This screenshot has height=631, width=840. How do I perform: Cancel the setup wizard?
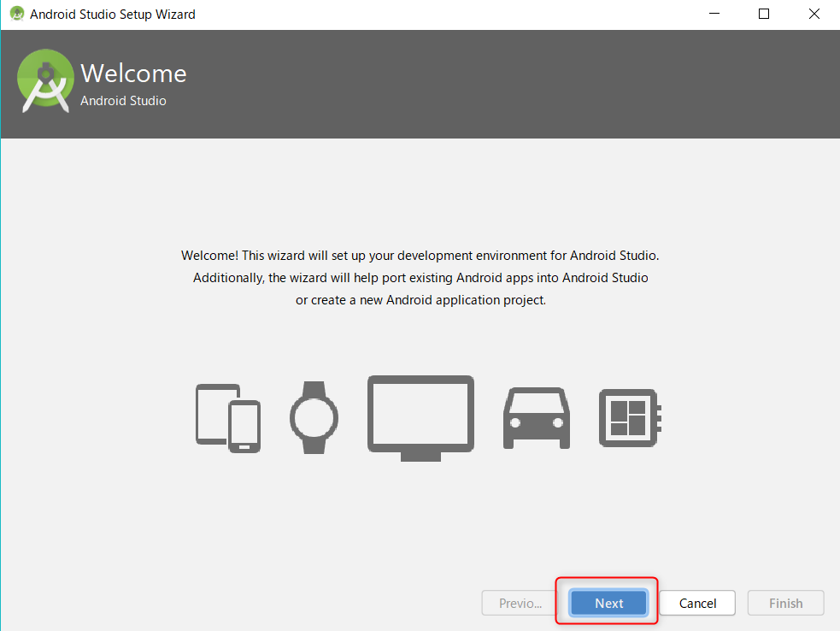click(697, 603)
